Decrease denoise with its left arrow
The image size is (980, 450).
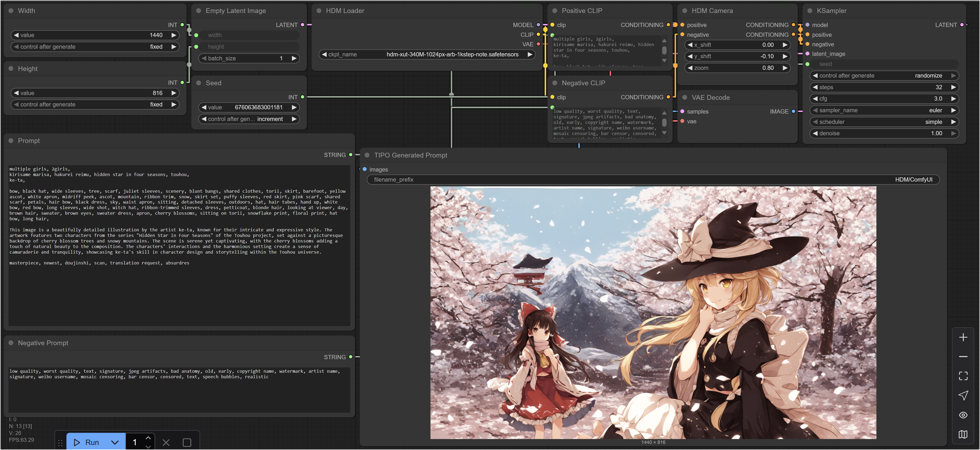click(x=815, y=133)
